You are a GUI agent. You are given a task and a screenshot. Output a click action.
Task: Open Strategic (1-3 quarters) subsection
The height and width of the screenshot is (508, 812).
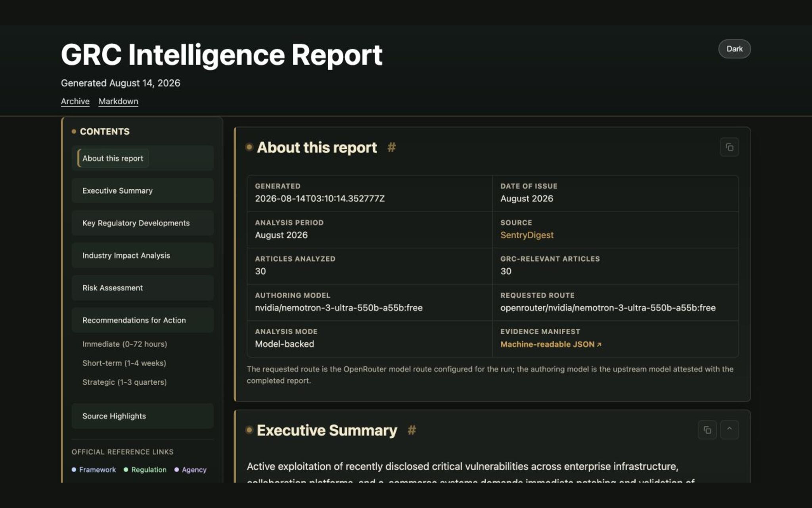click(x=124, y=382)
